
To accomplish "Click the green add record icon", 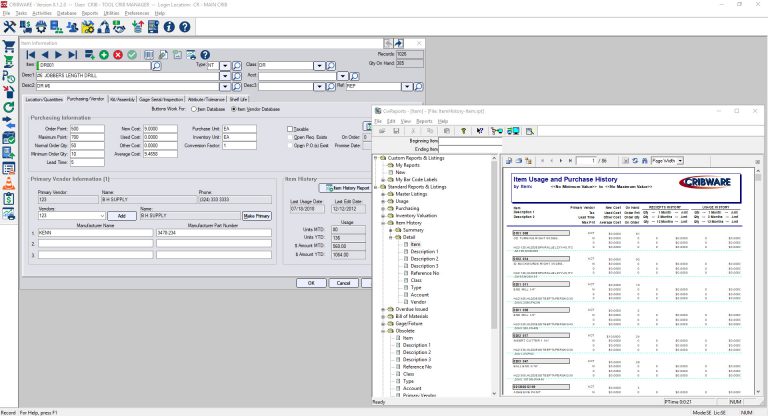I will click(103, 53).
